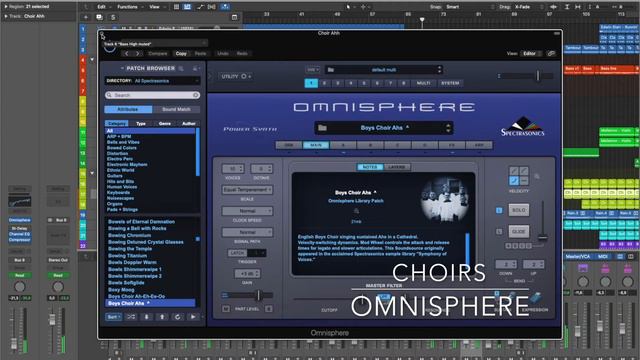
Task: Click the magnifier icon beside Patch Browser title
Action: pos(181,68)
